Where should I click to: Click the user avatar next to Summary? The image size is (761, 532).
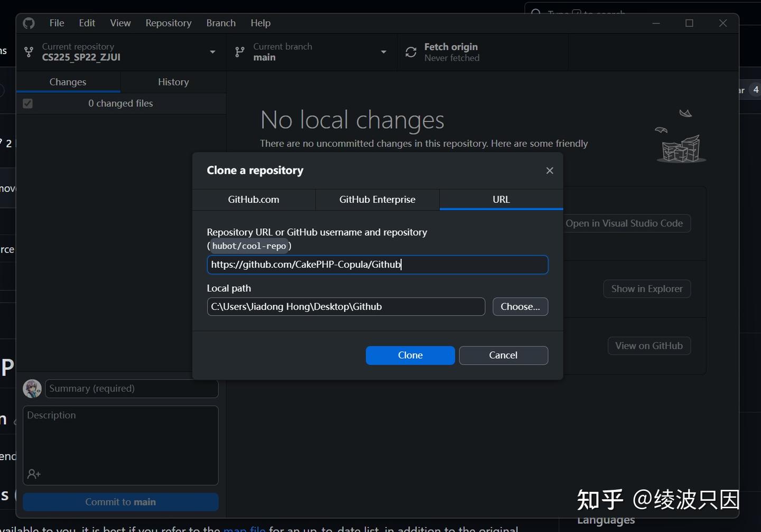tap(32, 388)
